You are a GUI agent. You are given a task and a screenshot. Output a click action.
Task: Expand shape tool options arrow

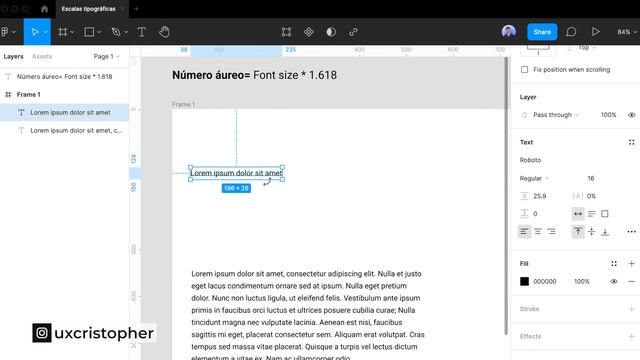pos(99,32)
